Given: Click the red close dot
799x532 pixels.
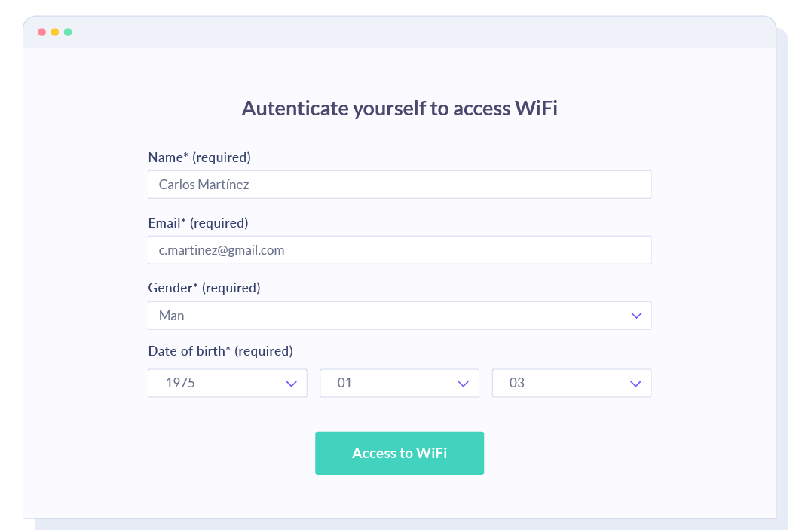Looking at the screenshot, I should point(41,32).
